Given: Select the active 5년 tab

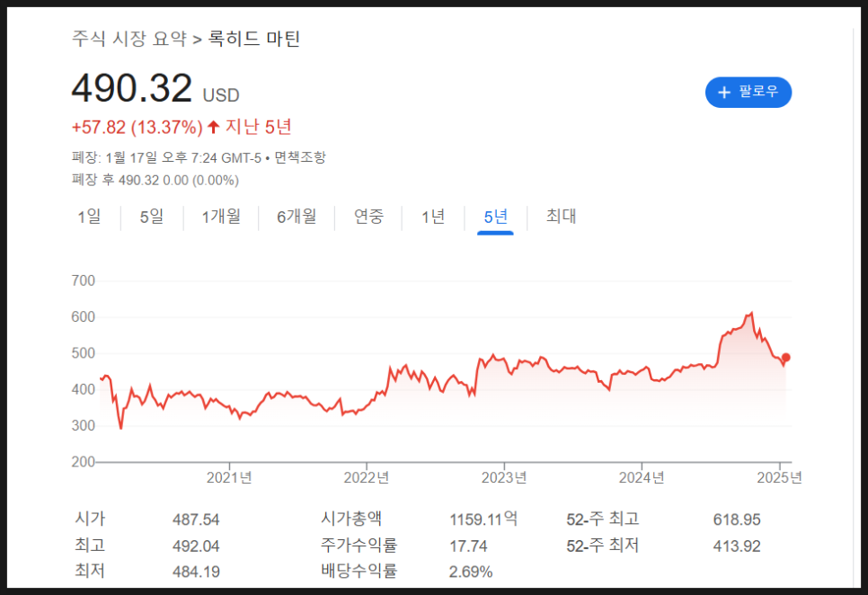Looking at the screenshot, I should pos(495,217).
